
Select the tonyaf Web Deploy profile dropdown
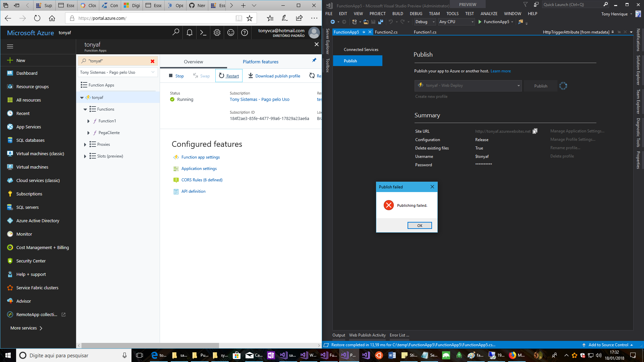pos(468,85)
